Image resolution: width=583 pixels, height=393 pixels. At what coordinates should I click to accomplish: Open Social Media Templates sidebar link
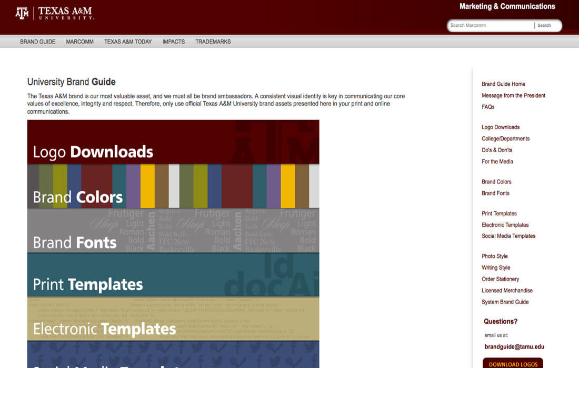pos(508,236)
